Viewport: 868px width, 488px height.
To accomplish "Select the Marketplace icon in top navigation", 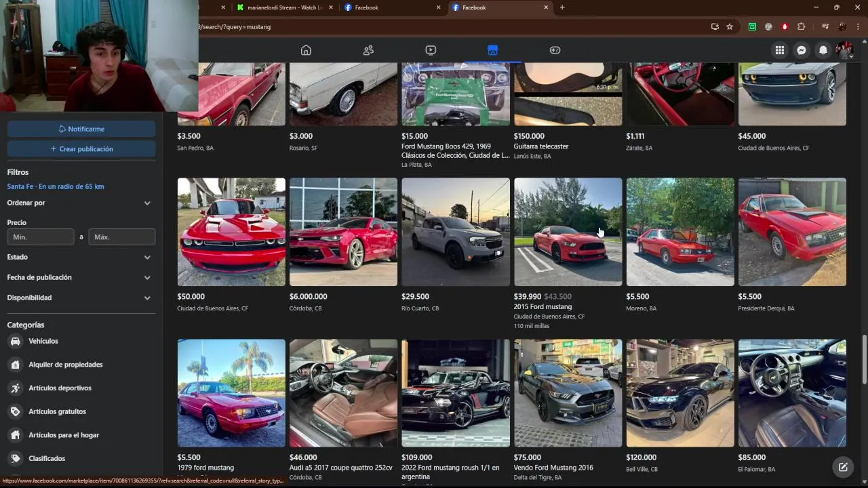I will (493, 50).
